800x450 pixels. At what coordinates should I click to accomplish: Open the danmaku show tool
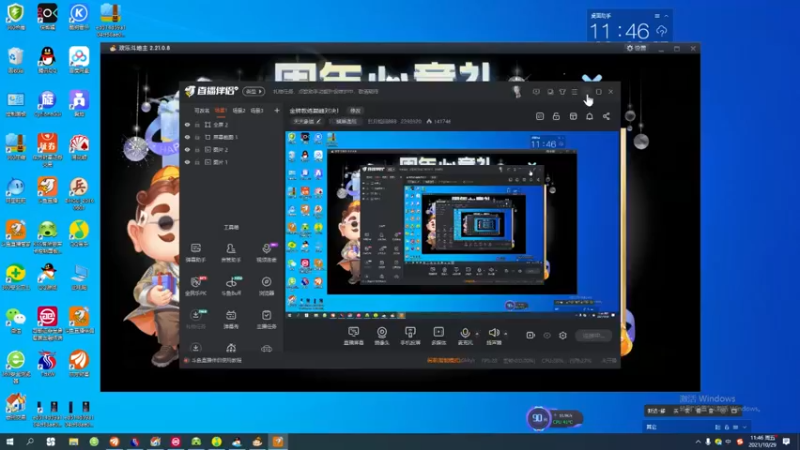click(231, 319)
